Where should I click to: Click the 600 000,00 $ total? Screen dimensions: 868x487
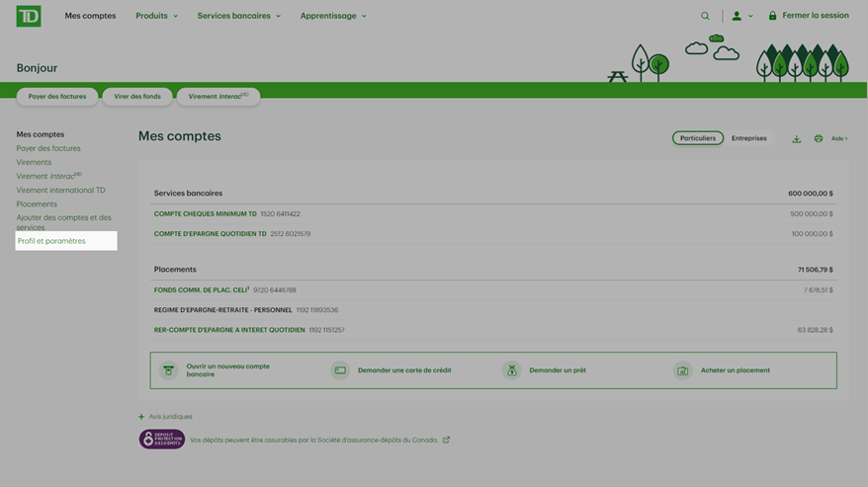click(x=811, y=194)
